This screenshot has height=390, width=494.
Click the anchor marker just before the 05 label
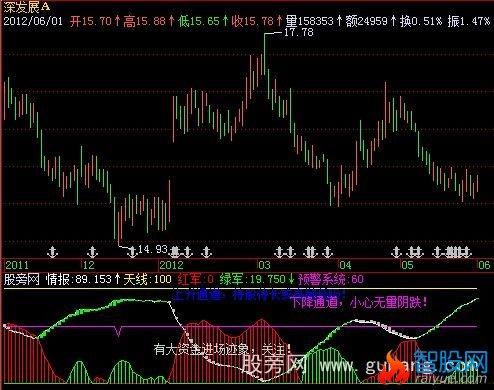click(x=396, y=252)
